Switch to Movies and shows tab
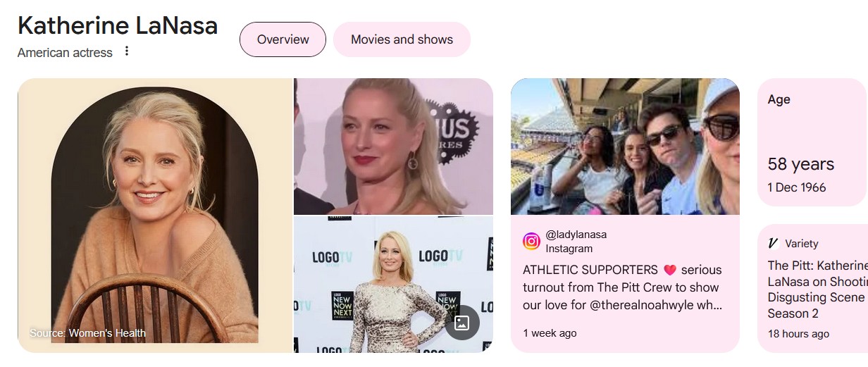 pos(402,39)
